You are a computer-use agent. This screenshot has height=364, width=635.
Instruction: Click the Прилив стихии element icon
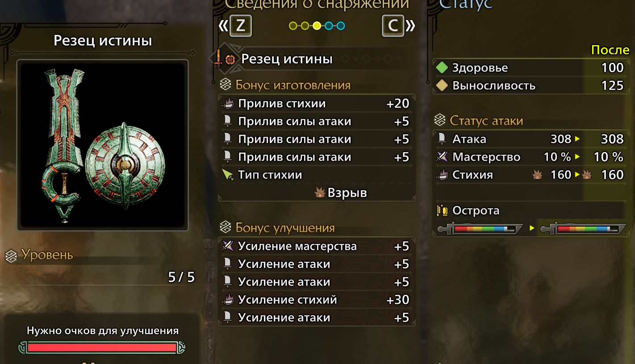coord(228,103)
